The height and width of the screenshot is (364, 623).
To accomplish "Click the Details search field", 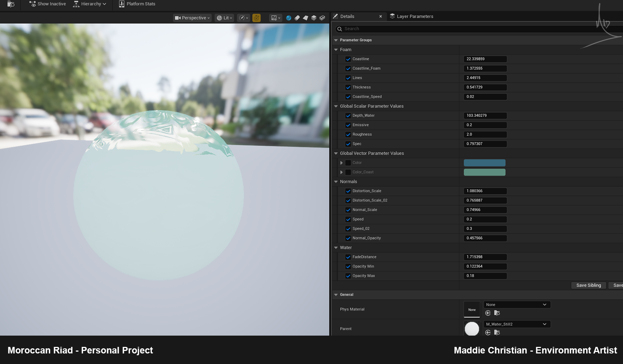I will [x=477, y=29].
